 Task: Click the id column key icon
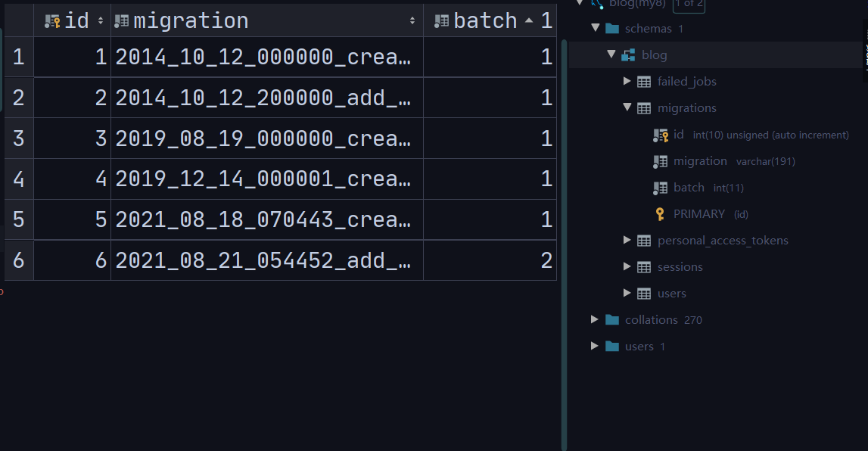52,22
